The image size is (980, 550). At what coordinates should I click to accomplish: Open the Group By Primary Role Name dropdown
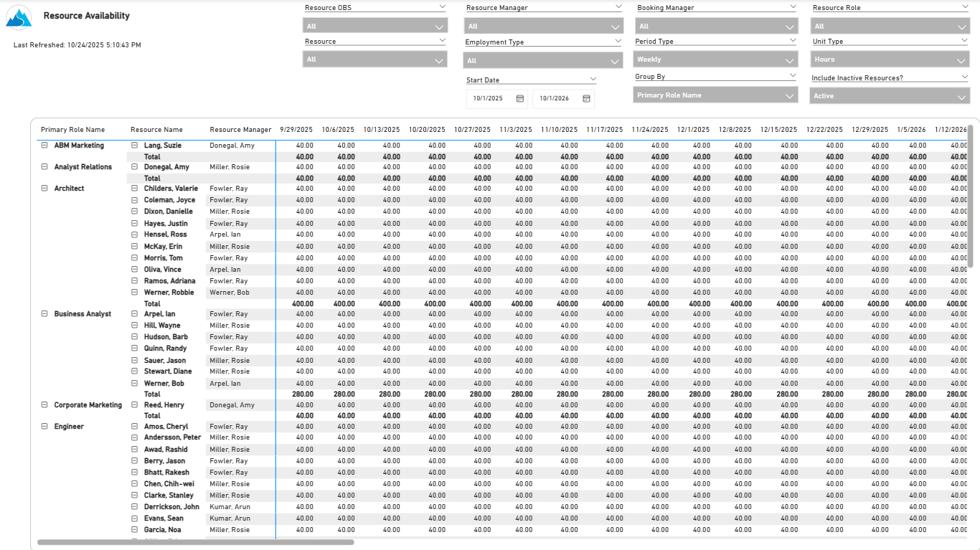715,95
